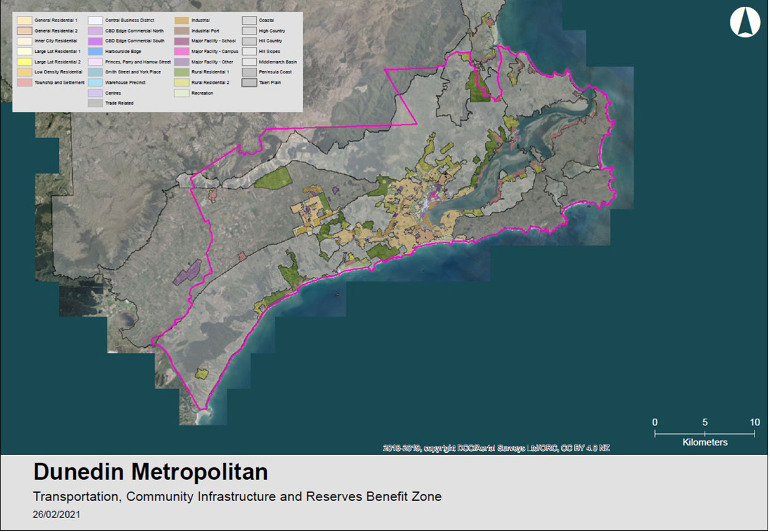Screen dimensions: 770x532
Task: Click the Township and Settlement swatch
Action: 25,83
